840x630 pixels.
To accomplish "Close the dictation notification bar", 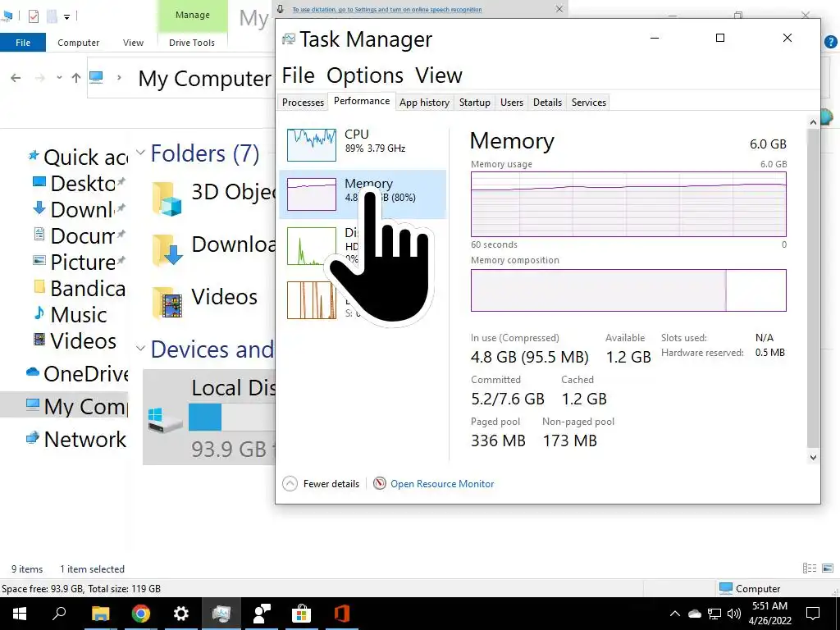I will (559, 9).
